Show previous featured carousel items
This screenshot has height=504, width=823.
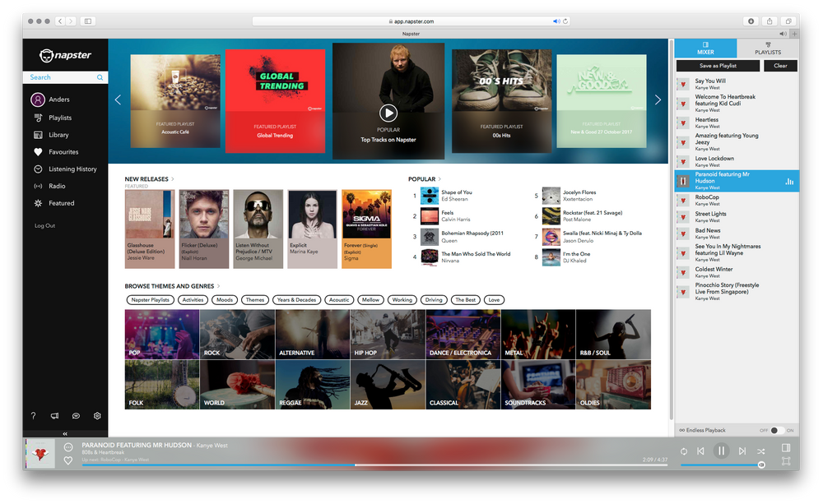(118, 99)
